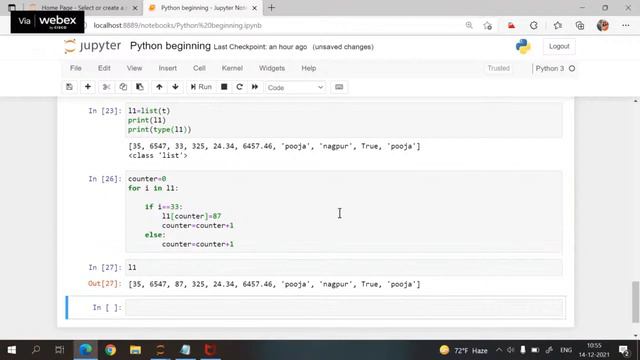640x360 pixels.
Task: Open the Cell menu
Action: [x=199, y=68]
